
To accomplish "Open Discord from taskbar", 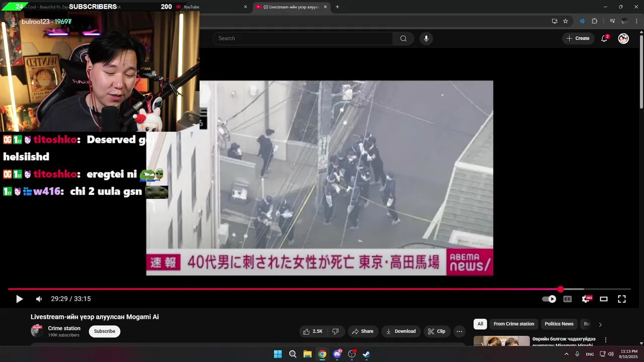I will pos(337,354).
